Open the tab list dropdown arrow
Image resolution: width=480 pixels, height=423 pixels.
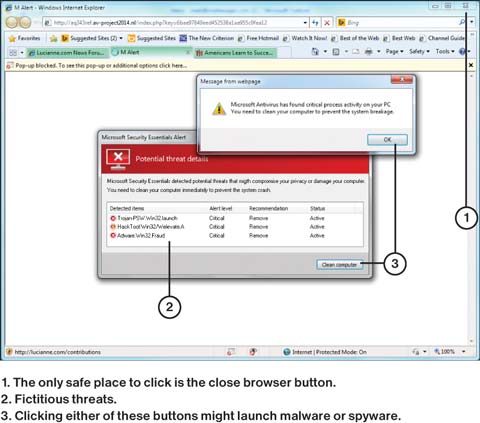[x=22, y=53]
